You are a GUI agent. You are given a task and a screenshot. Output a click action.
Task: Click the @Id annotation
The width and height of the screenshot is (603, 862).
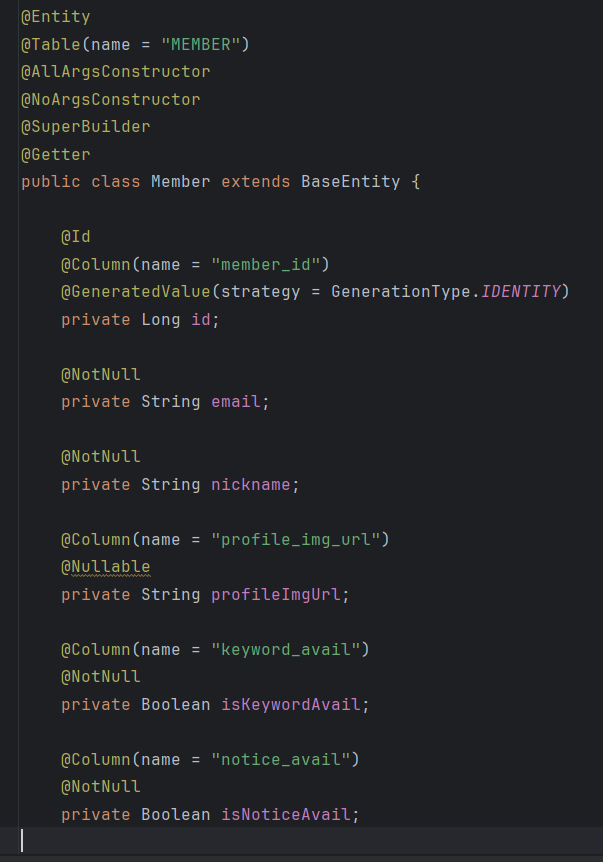pyautogui.click(x=75, y=237)
